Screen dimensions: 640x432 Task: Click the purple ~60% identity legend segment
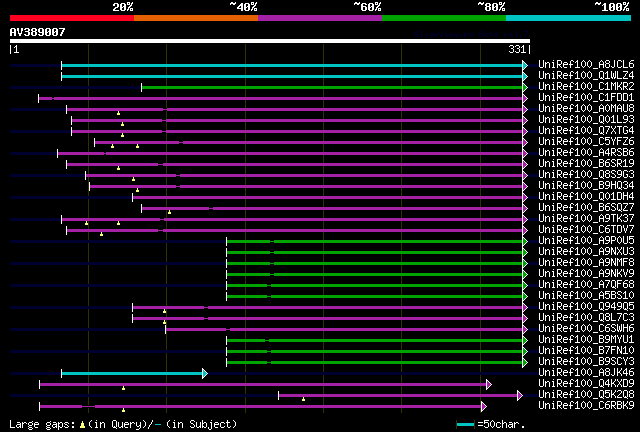point(320,18)
